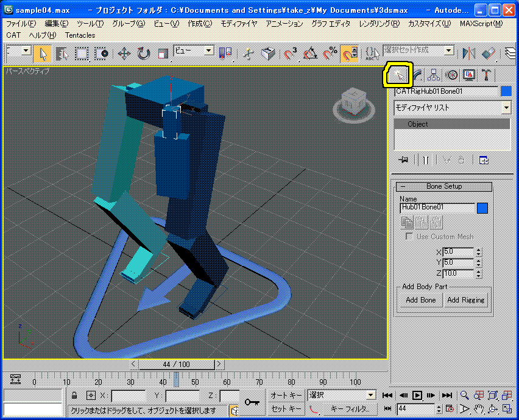Toggle Show End Result button
This screenshot has width=519, height=420.
point(426,161)
